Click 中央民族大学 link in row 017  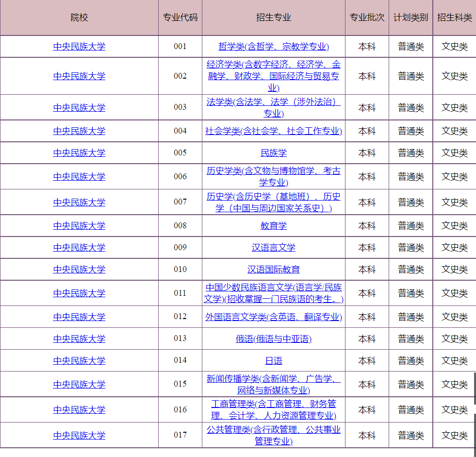(x=79, y=436)
